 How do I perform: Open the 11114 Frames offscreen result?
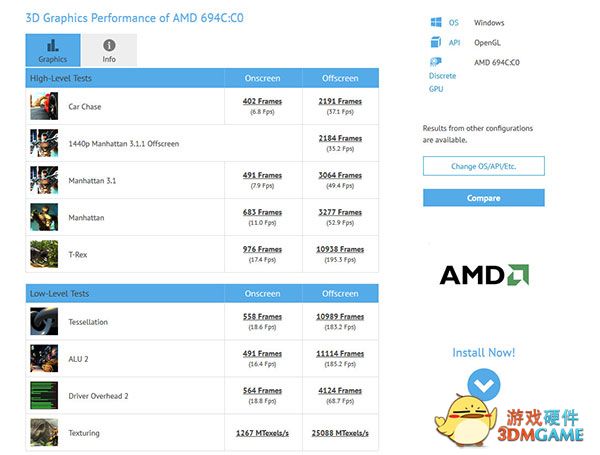(x=340, y=354)
